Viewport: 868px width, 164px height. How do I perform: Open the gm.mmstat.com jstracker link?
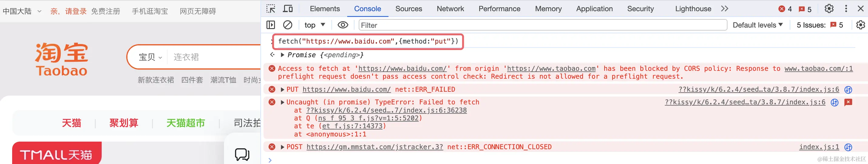point(374,147)
